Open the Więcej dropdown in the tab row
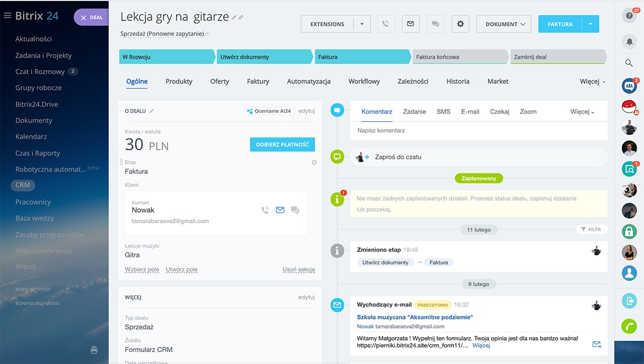 click(x=592, y=82)
